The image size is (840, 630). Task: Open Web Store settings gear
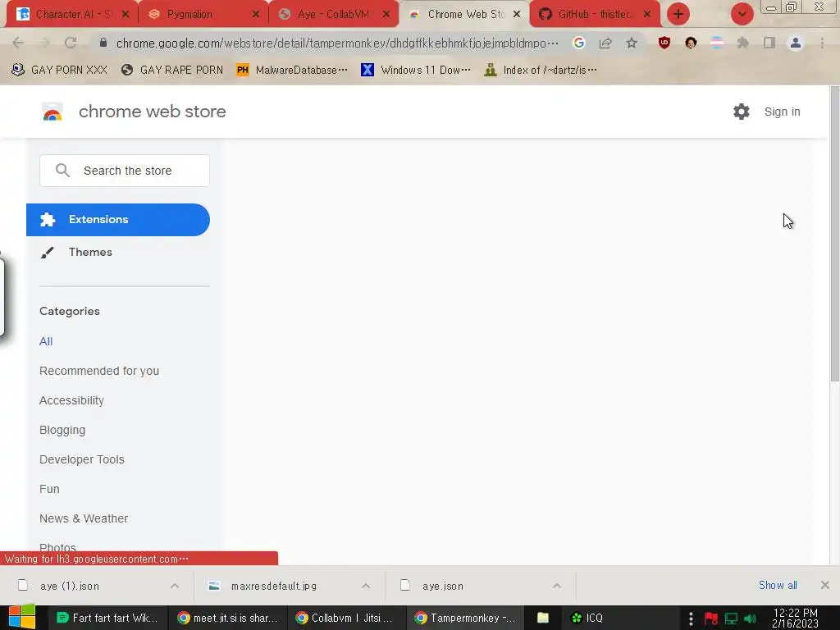tap(742, 112)
